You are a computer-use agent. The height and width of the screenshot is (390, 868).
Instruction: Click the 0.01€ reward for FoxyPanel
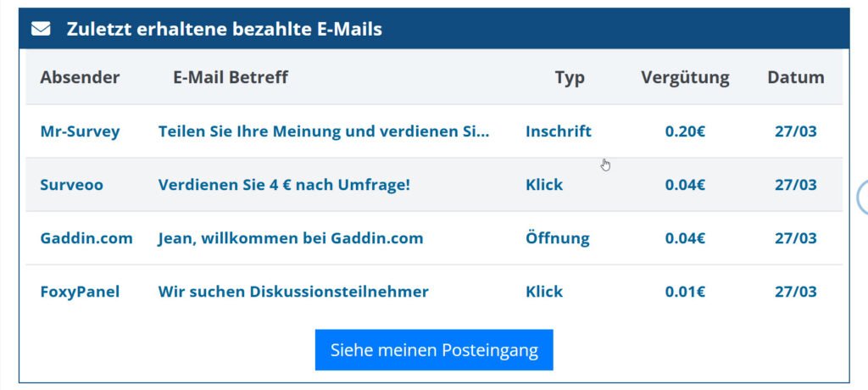click(685, 292)
